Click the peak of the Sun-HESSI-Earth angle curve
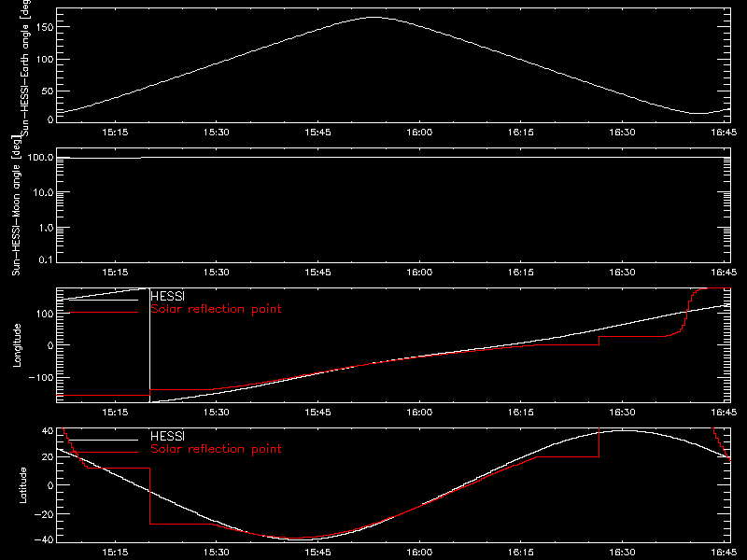 coord(374,17)
